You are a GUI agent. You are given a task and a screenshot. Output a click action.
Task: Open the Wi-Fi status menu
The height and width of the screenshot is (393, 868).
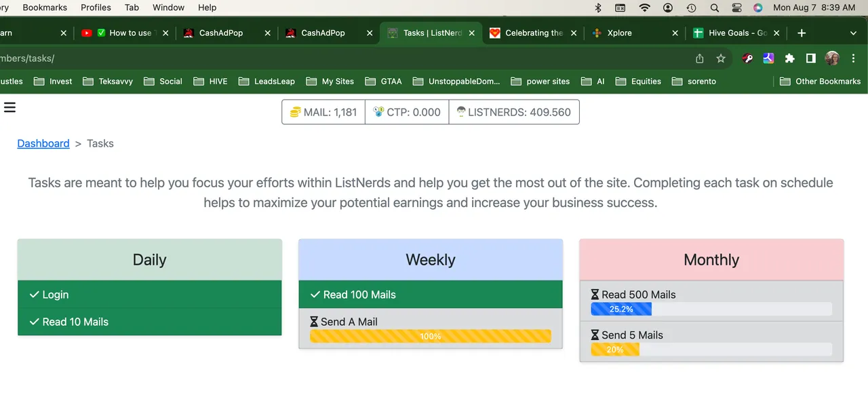(x=644, y=7)
